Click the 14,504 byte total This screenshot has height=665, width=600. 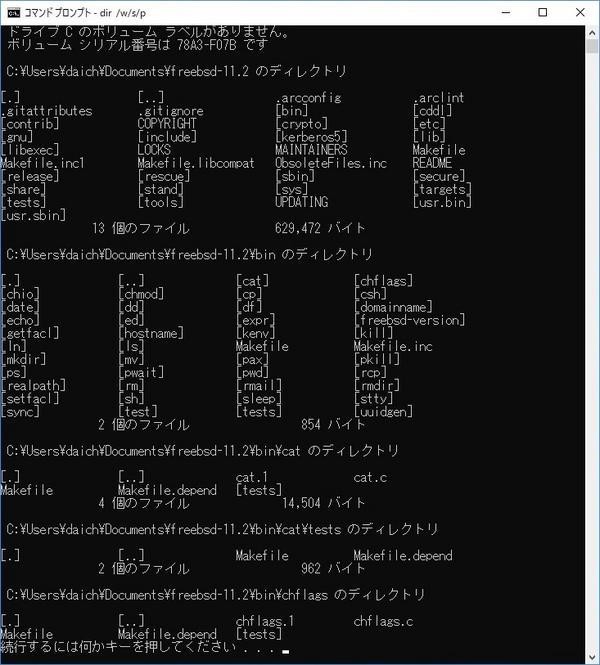pos(301,503)
